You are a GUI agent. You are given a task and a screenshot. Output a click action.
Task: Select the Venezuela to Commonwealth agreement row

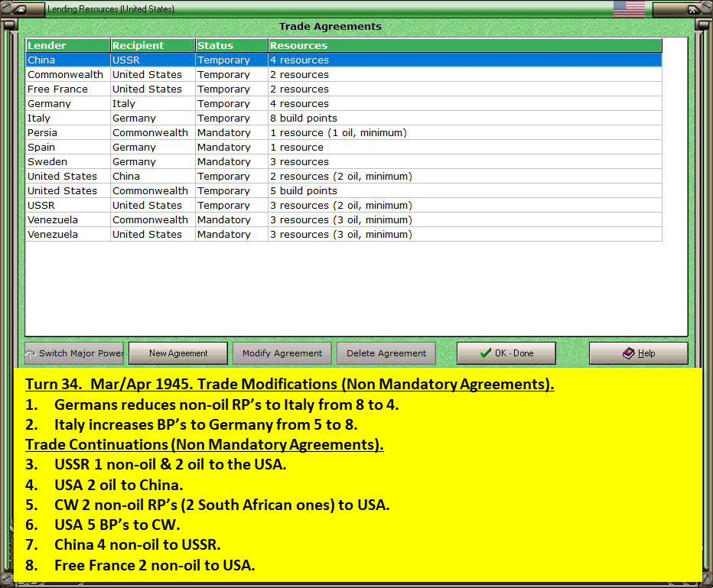[x=343, y=220]
